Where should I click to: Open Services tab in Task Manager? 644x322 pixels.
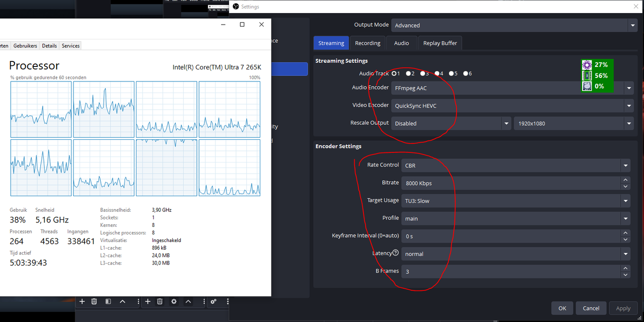(70, 46)
